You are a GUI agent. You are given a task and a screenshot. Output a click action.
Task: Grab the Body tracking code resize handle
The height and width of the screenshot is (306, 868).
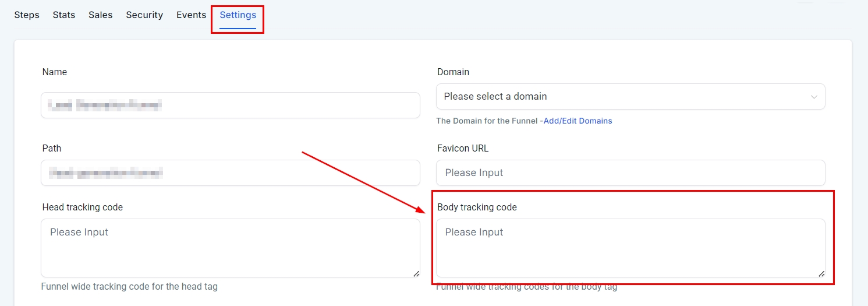point(821,273)
